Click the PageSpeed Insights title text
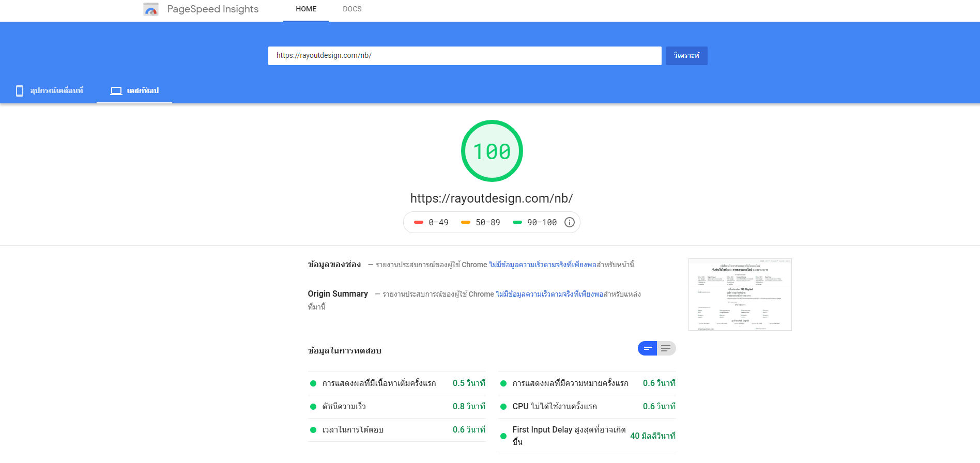Image resolution: width=980 pixels, height=463 pixels. tap(212, 9)
